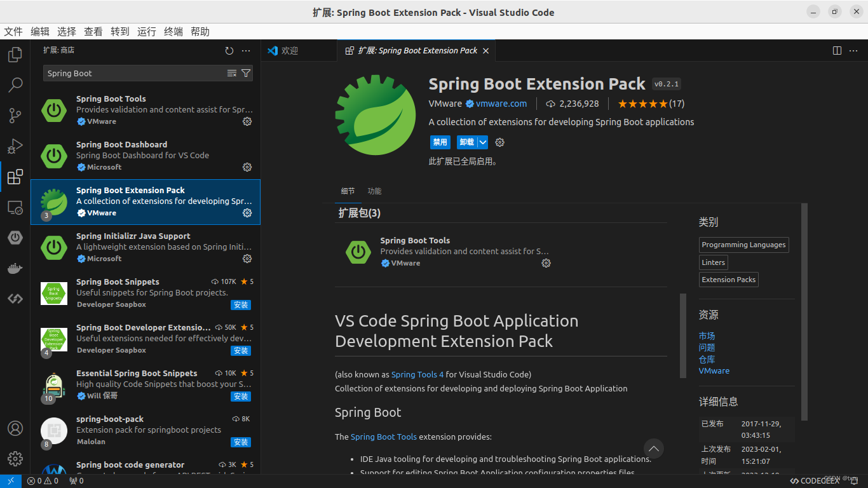
Task: Open the extensions filter menu
Action: point(246,73)
